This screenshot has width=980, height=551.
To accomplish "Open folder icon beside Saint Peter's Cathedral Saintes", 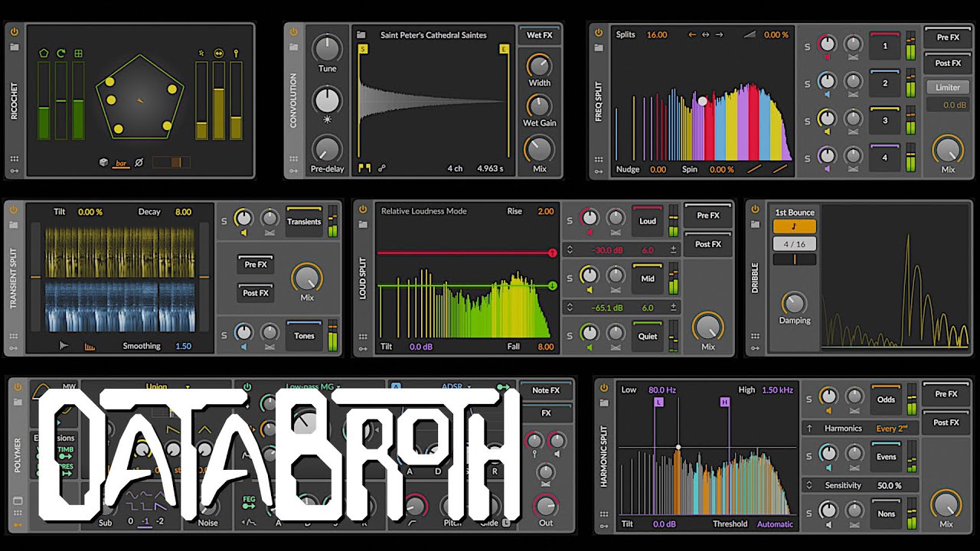I will click(362, 35).
